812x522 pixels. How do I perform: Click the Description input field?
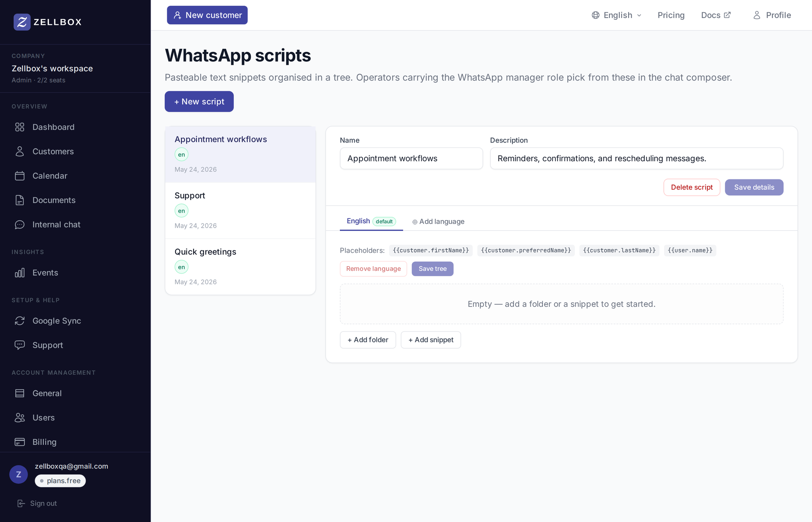[x=637, y=158]
